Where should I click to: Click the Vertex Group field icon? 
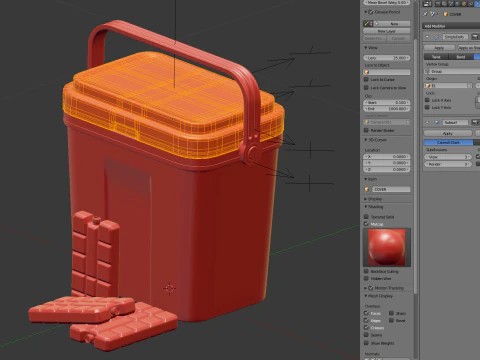(427, 71)
